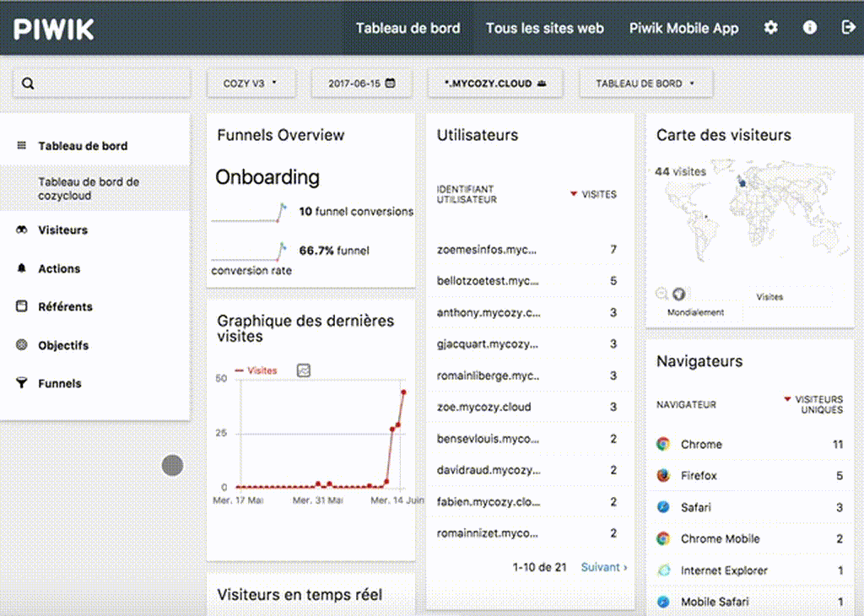Screen dimensions: 864x616
Task: Click the funnel conversion rate sparkline
Action: (x=250, y=251)
